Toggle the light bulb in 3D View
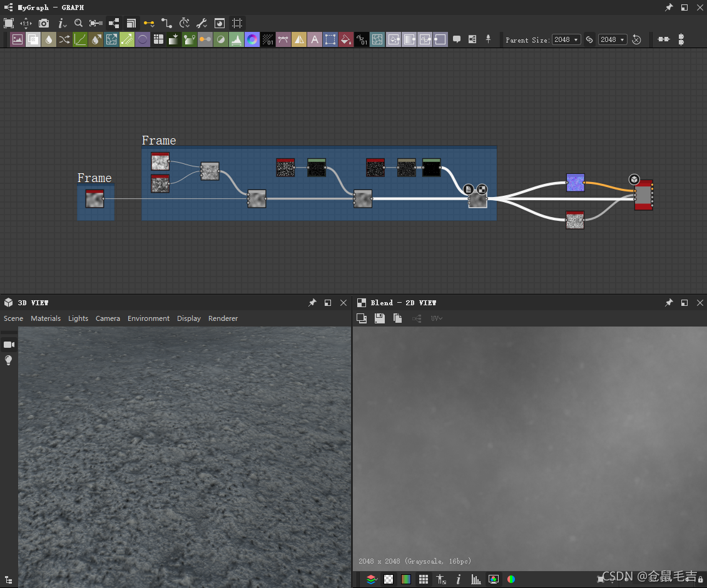 click(9, 360)
